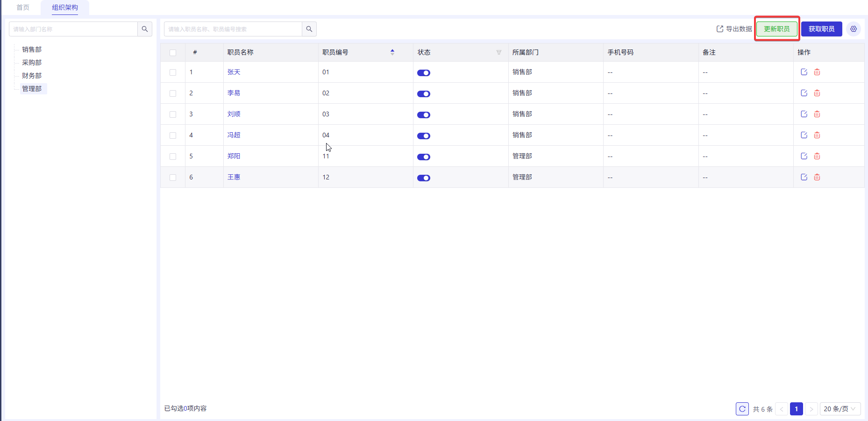Click the department search magnifier icon
This screenshot has height=421, width=868.
pyautogui.click(x=145, y=29)
